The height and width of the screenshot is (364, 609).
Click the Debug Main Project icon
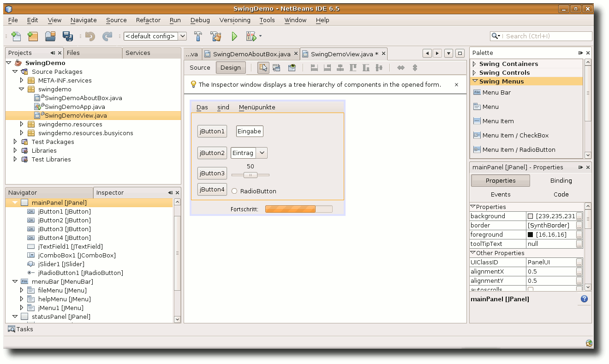point(251,36)
